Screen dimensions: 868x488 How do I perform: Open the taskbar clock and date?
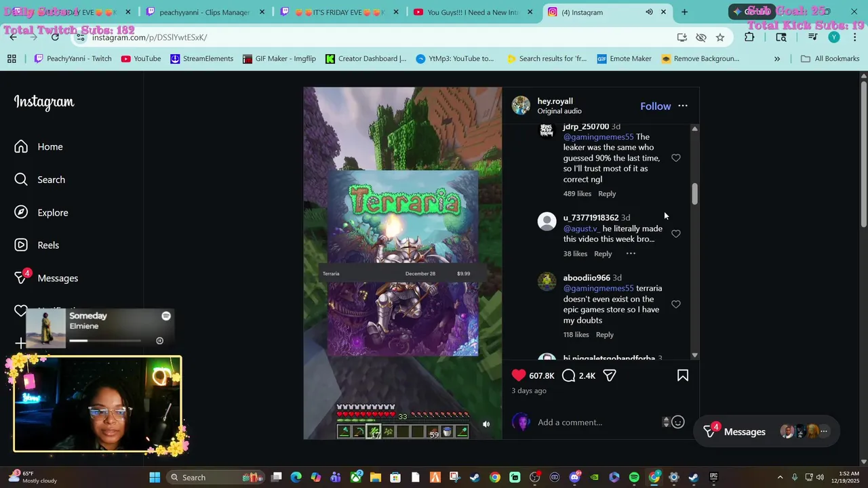[844, 477]
